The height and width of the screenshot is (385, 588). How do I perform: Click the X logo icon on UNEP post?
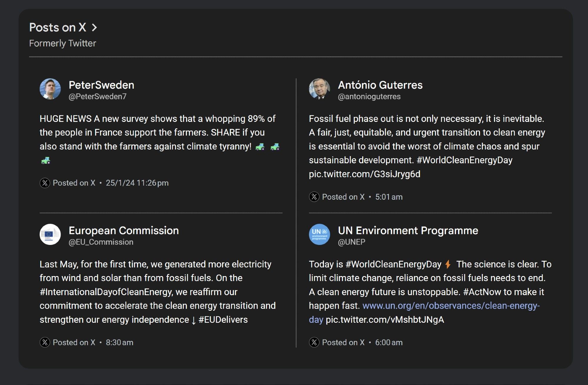tap(314, 342)
